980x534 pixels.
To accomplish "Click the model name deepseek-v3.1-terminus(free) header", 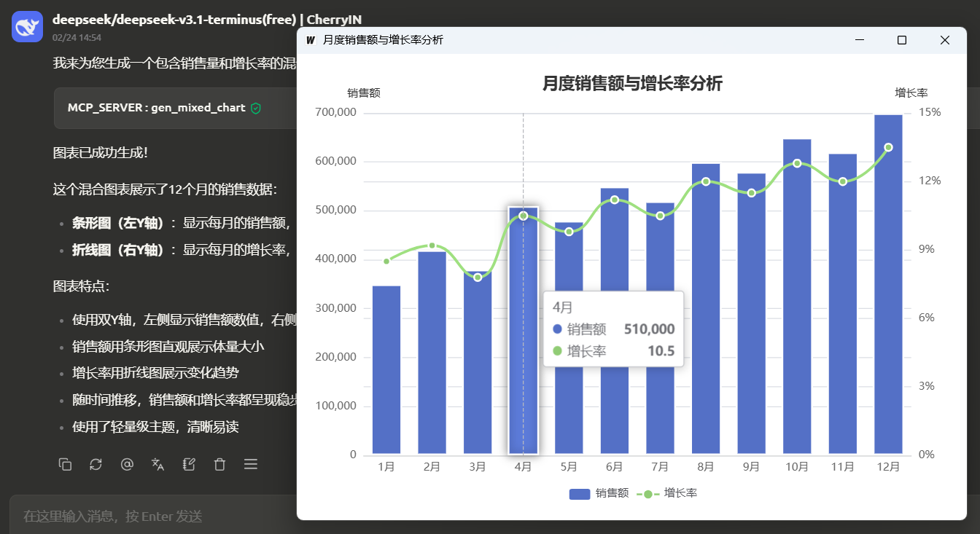I will pyautogui.click(x=206, y=19).
